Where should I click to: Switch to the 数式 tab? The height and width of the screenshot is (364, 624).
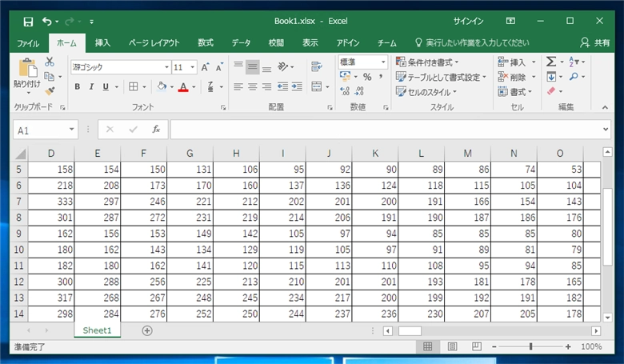(206, 43)
